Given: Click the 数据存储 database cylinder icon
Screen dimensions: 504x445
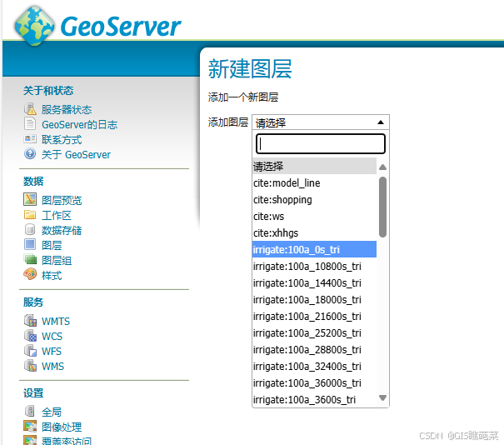Looking at the screenshot, I should pyautogui.click(x=30, y=229).
